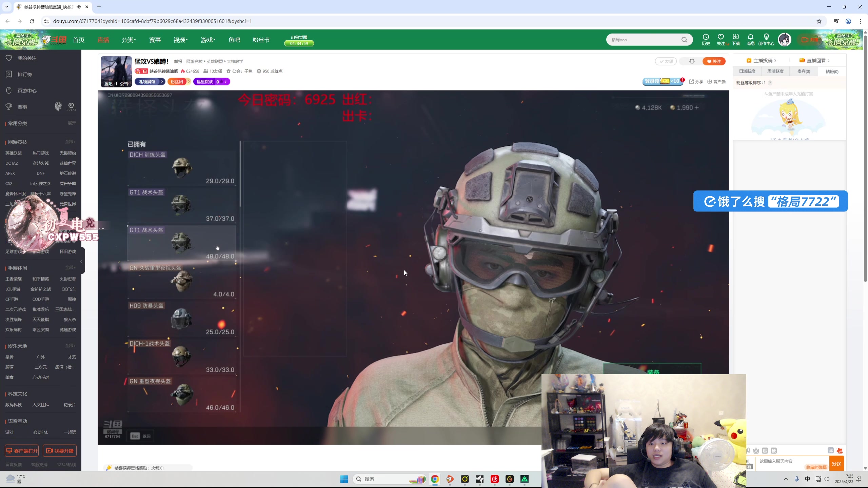Click the 发送 send button

pyautogui.click(x=836, y=464)
